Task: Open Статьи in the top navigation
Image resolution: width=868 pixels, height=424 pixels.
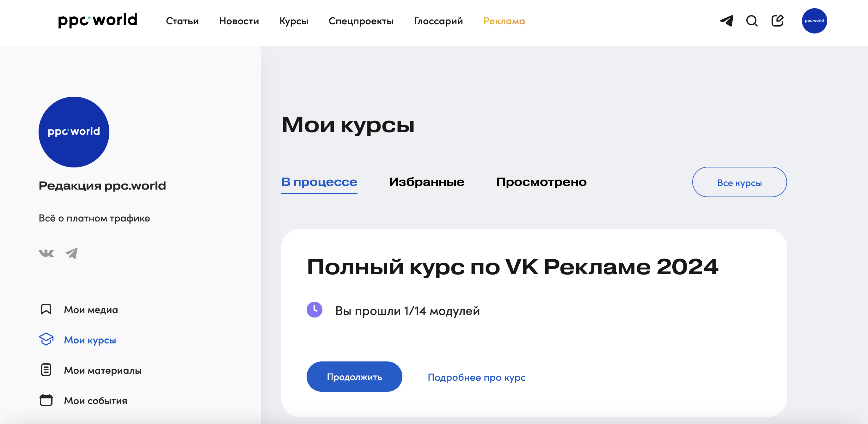Action: click(x=182, y=21)
